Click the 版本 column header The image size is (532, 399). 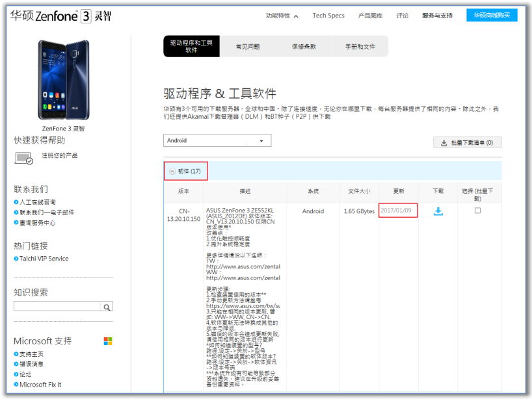tap(183, 191)
